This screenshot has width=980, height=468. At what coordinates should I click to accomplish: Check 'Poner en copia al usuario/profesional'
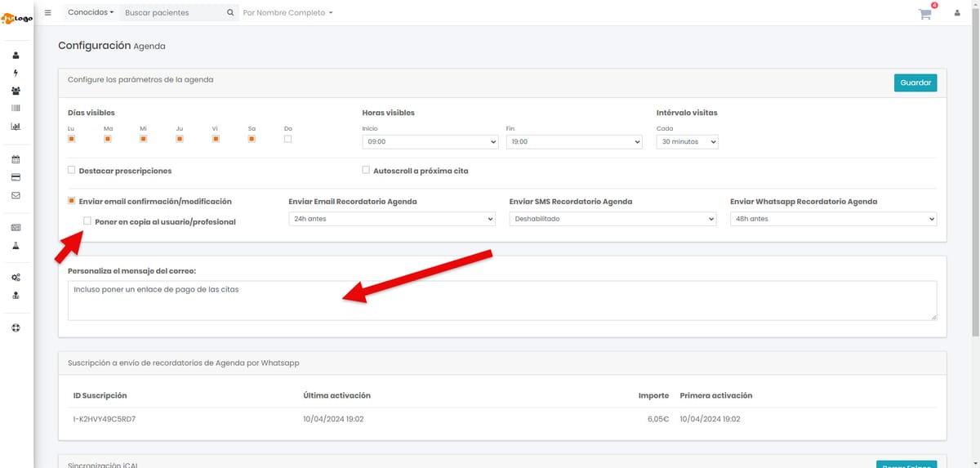[87, 221]
